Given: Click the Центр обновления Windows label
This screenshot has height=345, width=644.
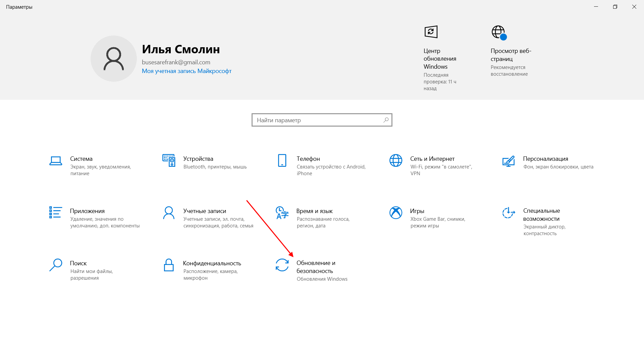Looking at the screenshot, I should tap(440, 59).
